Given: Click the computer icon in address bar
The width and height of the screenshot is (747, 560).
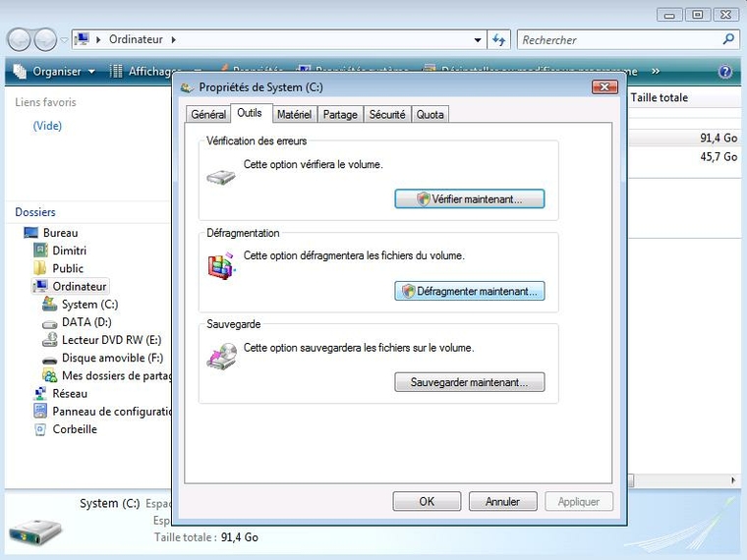Looking at the screenshot, I should pos(82,39).
